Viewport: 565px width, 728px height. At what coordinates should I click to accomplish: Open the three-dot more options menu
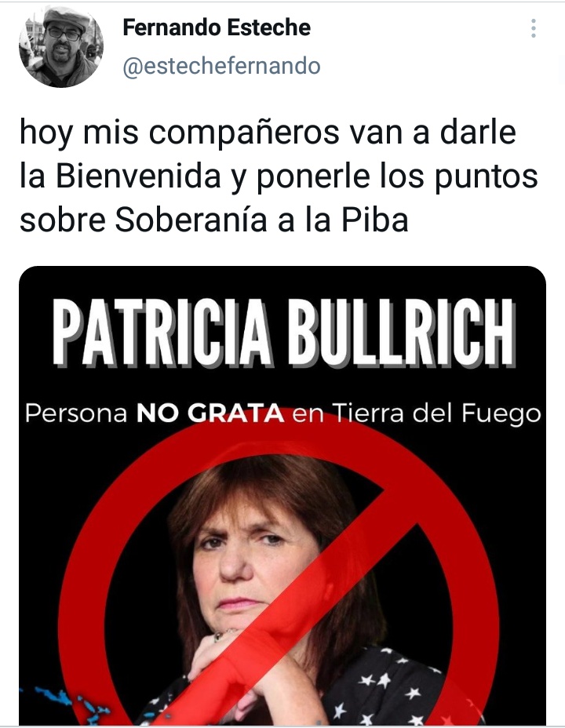pos(534,29)
